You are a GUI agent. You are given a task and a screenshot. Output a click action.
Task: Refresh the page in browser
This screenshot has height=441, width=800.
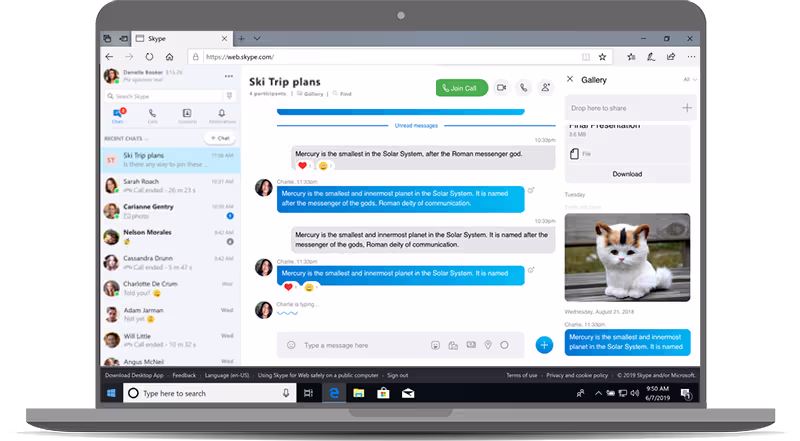coord(149,57)
